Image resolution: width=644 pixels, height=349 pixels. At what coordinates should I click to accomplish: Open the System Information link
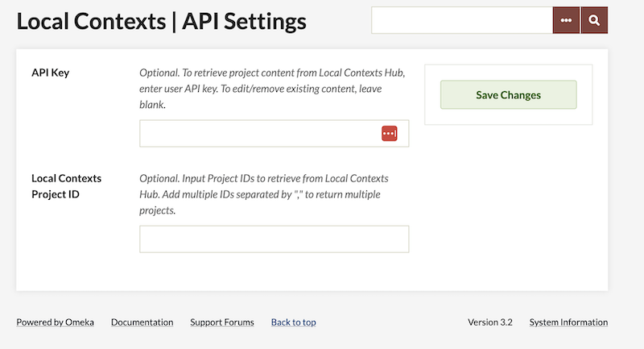coord(568,322)
